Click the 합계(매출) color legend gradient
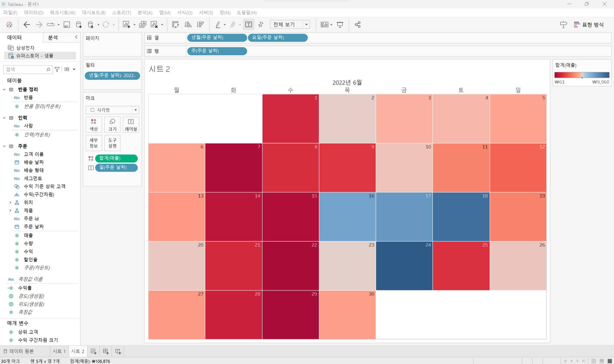Screen dimensions: 614x364 tap(582, 75)
